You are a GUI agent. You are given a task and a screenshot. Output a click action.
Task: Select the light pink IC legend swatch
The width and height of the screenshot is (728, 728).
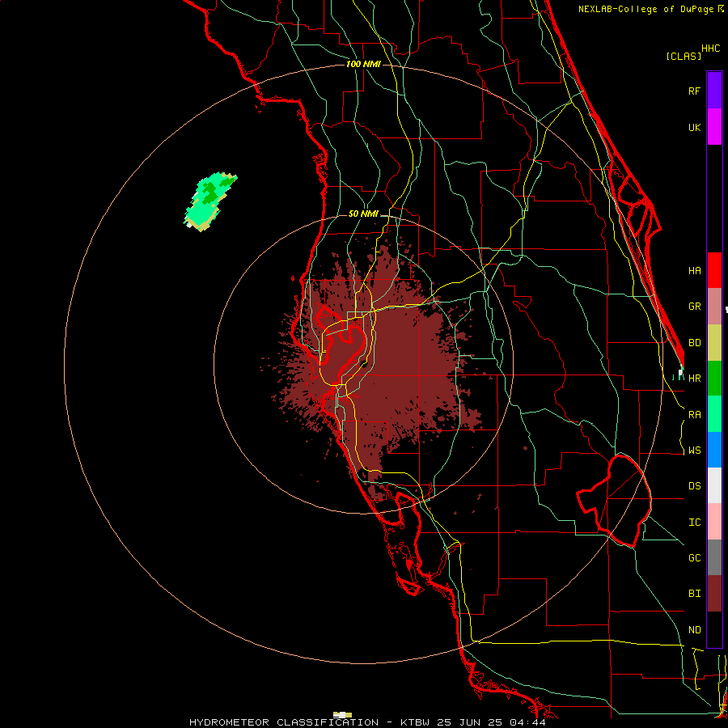(714, 522)
